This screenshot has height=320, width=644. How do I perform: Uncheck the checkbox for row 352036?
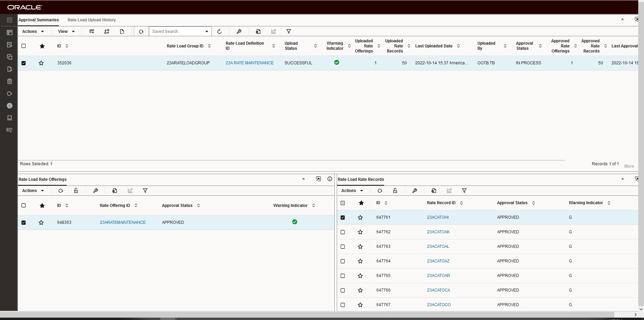pos(24,63)
